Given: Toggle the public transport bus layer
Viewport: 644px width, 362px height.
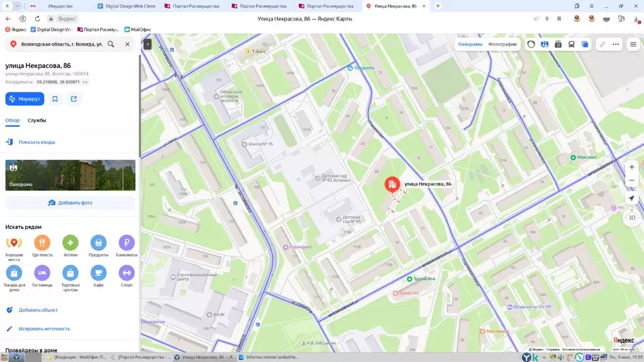Looking at the screenshot, I should click(571, 45).
